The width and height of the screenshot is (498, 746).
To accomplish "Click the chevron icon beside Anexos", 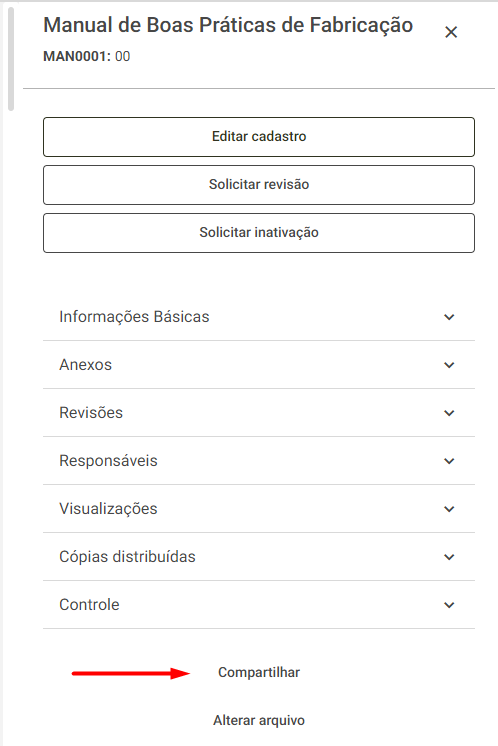I will (449, 365).
